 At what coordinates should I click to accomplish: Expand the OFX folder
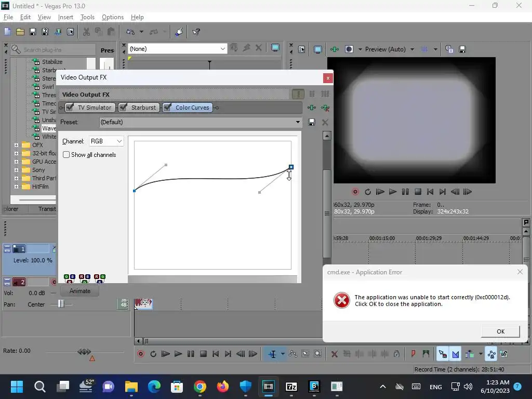[16, 145]
